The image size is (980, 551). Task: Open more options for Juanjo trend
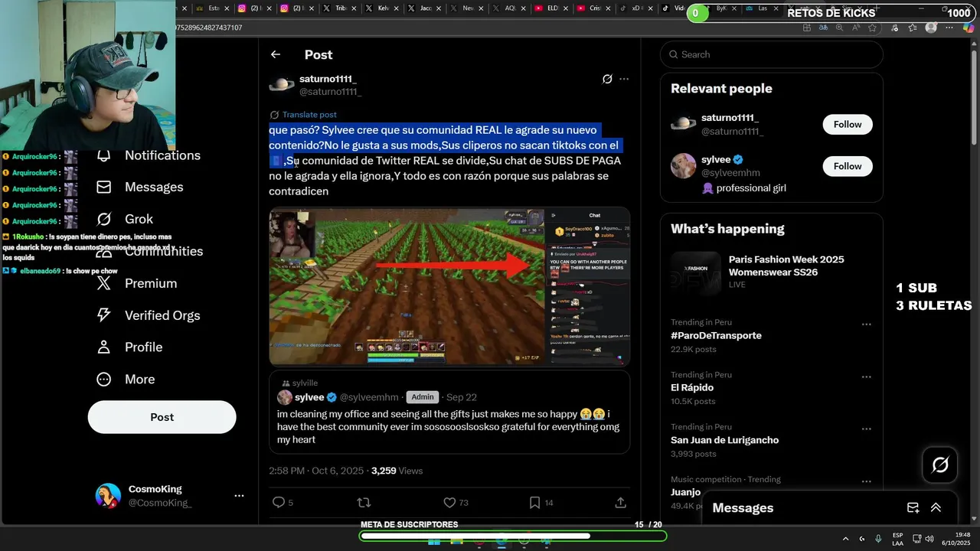[867, 481]
